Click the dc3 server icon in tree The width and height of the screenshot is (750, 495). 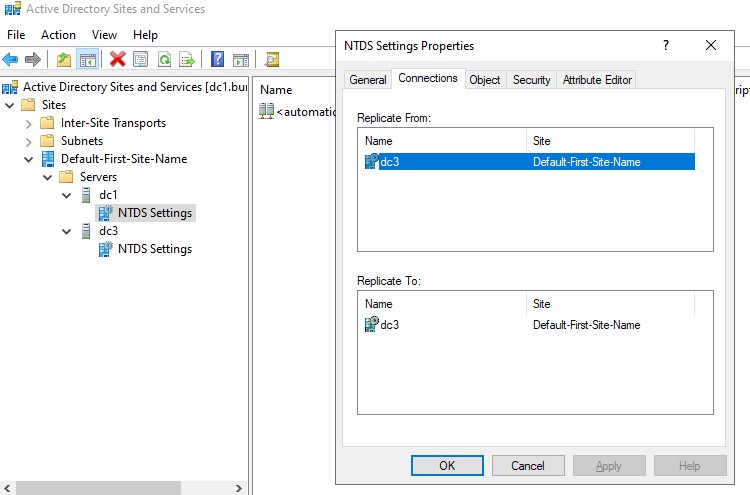(x=86, y=231)
